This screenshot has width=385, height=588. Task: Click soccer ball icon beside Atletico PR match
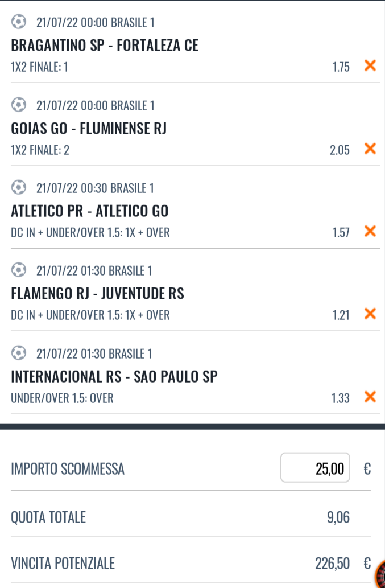tap(19, 187)
